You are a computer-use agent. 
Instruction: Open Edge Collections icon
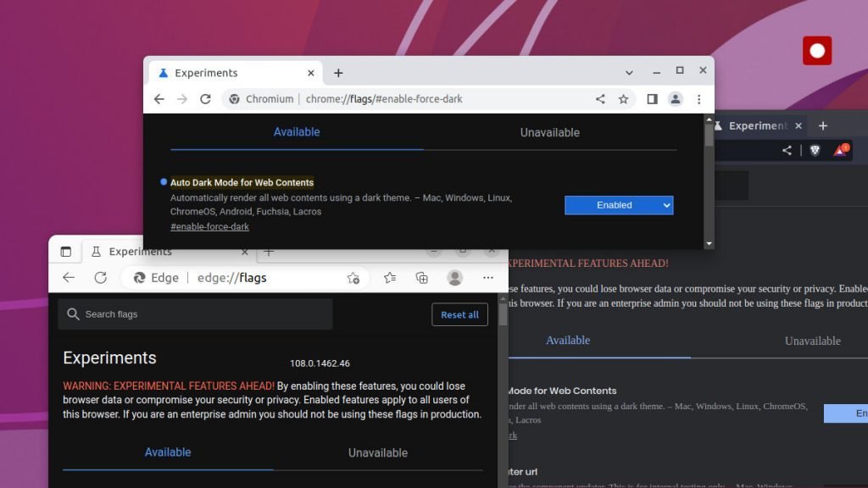(422, 278)
